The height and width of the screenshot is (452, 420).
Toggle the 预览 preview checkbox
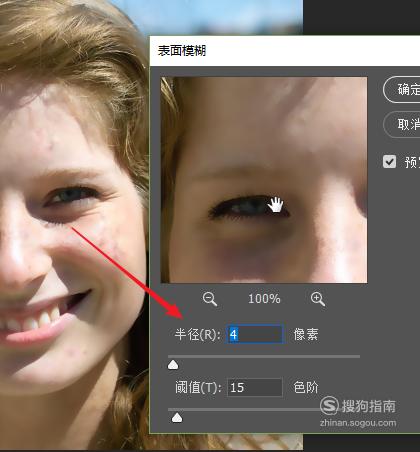click(389, 162)
